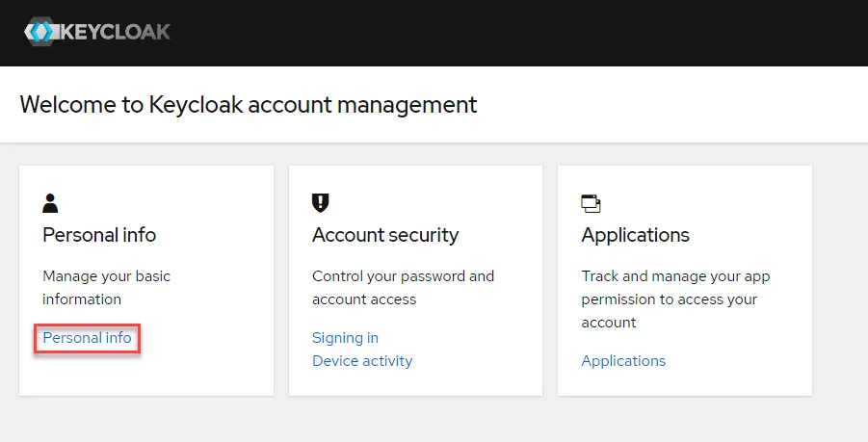The image size is (868, 442).
Task: Click 'Manage your basic information' description
Action: 107,288
